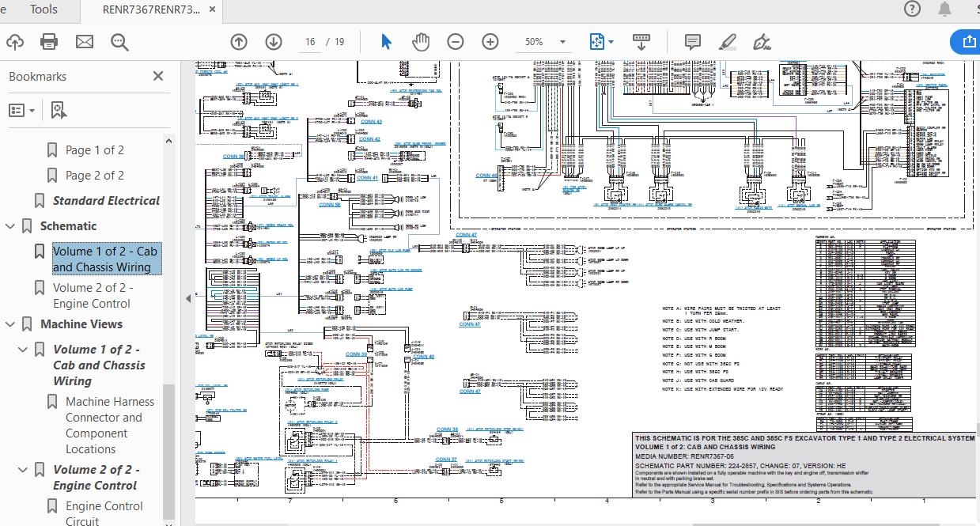Open the Page 1 of 2 bookmark

(94, 149)
